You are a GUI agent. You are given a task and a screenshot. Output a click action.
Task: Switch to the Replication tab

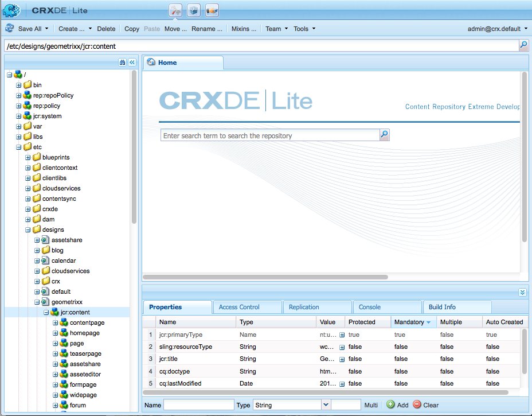[317, 307]
